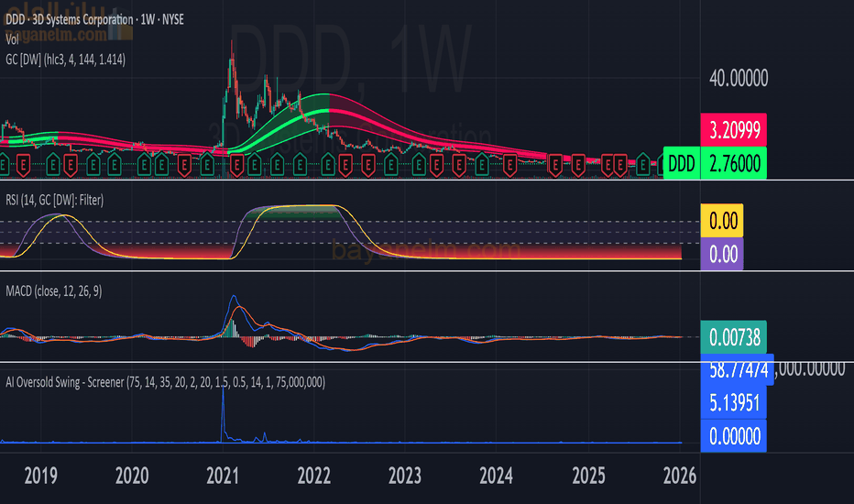Click the green 2.76000 current price label
854x504 pixels.
732,165
